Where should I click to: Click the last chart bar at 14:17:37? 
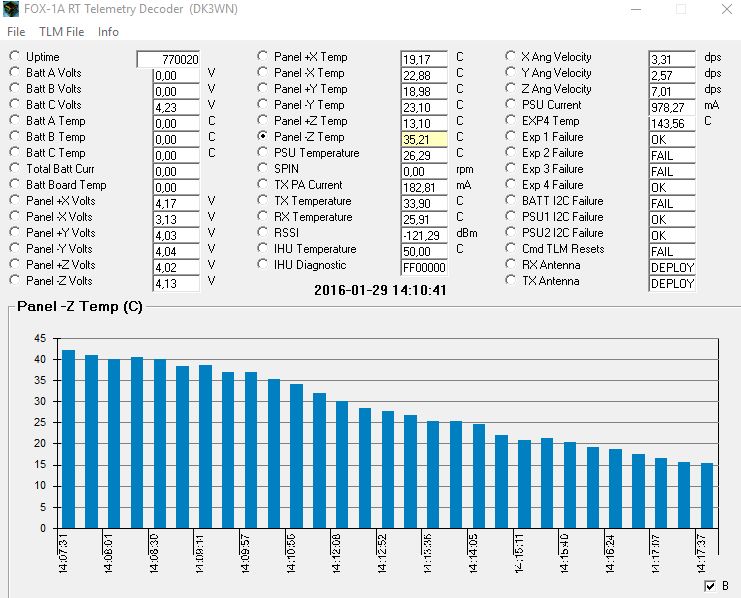point(707,496)
